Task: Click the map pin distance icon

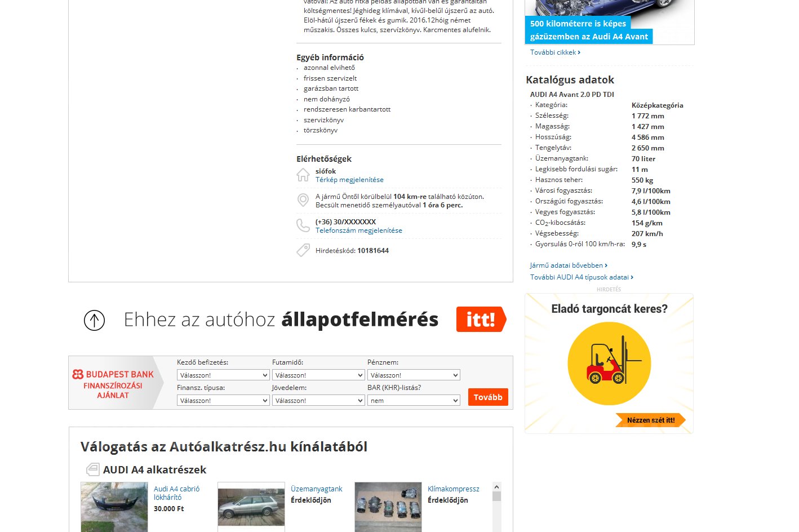Action: point(303,200)
